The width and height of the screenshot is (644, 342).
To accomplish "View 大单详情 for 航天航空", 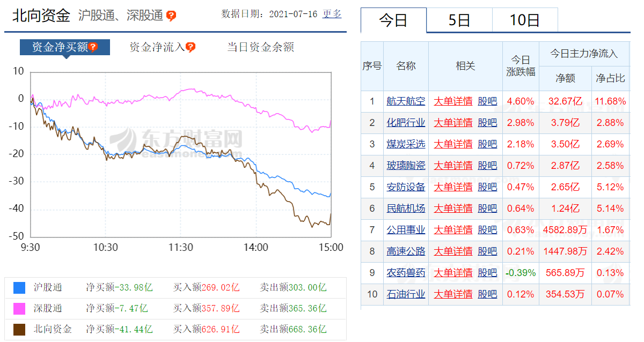I will pos(453,101).
